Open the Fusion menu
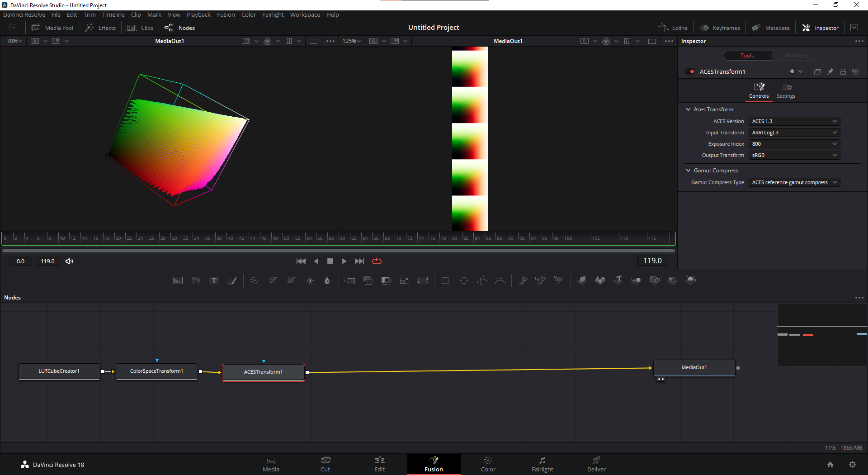The image size is (868, 475). pos(226,14)
